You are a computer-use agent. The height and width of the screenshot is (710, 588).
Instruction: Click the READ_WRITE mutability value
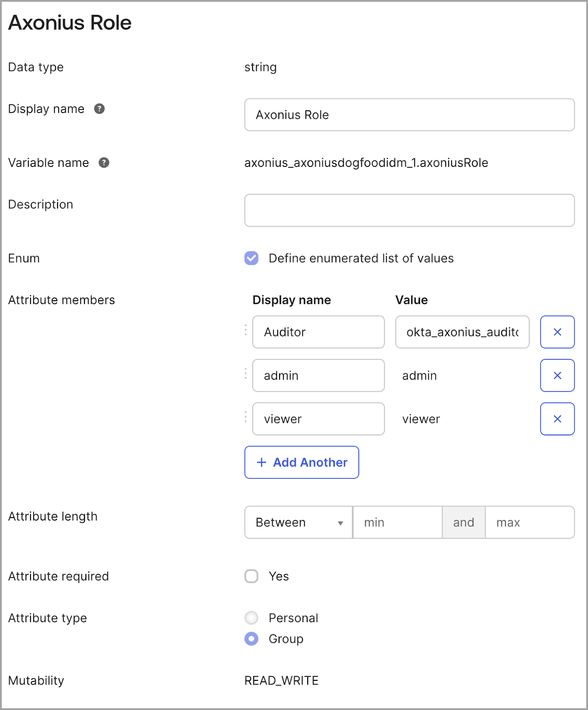(281, 680)
